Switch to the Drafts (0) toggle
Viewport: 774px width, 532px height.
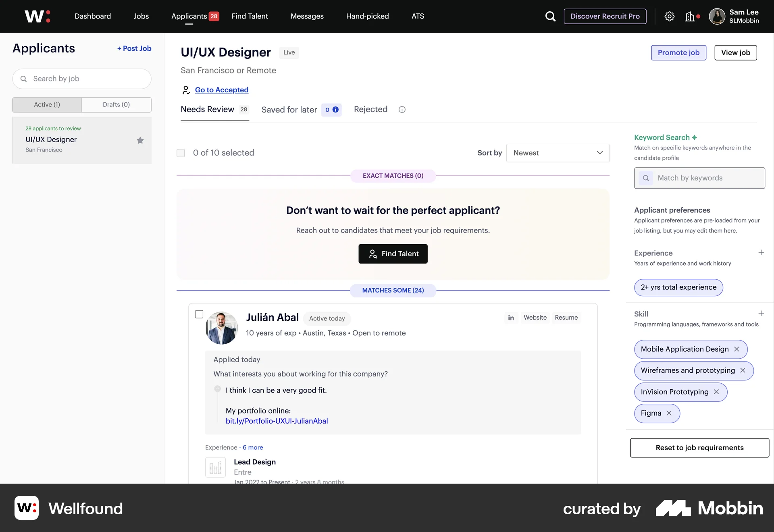point(116,104)
